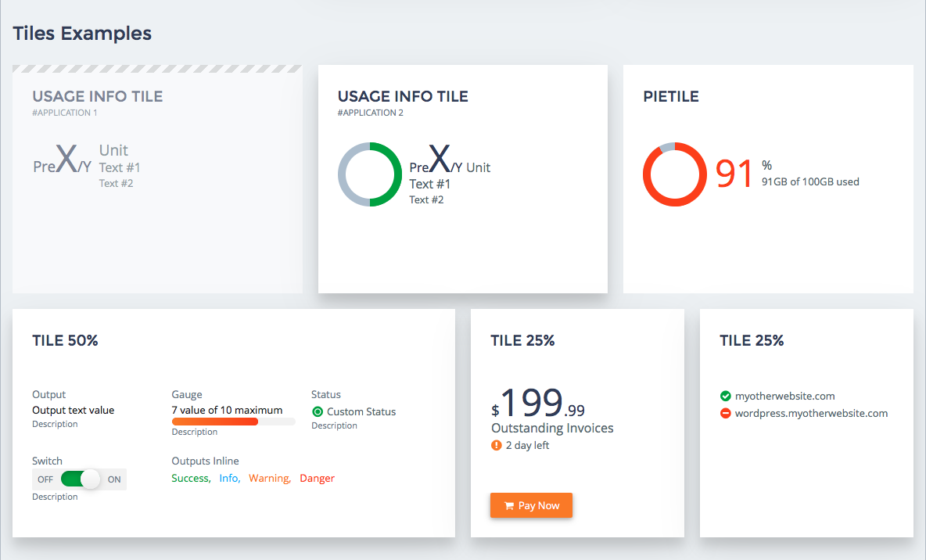Screen dimensions: 926x560
Task: Click the green check icon beside myotherwebsite.com
Action: [725, 396]
